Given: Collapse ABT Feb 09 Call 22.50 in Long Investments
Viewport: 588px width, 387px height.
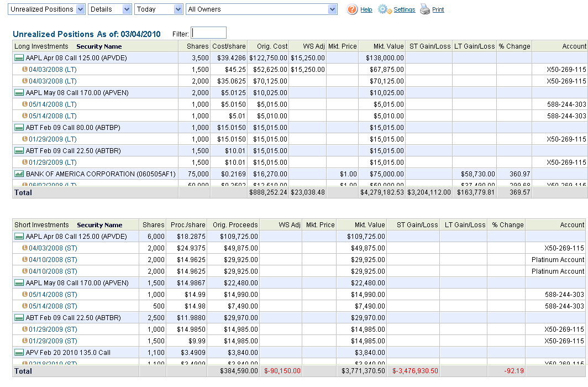Looking at the screenshot, I should (19, 151).
